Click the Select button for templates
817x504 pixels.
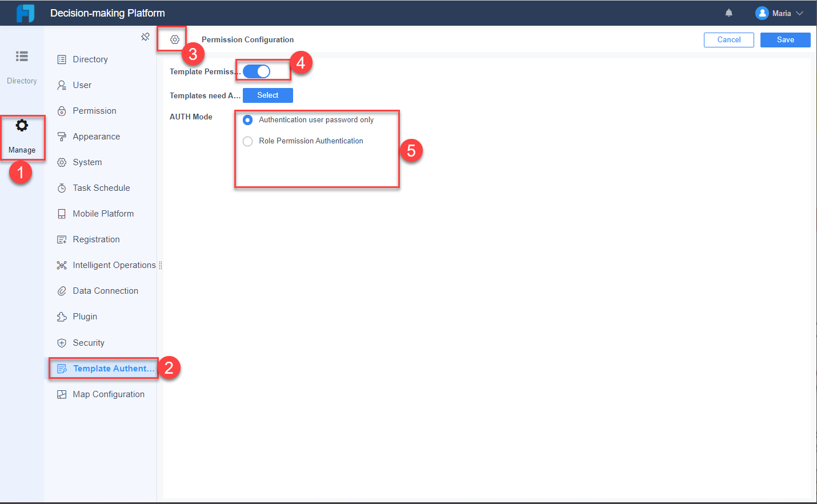[267, 95]
